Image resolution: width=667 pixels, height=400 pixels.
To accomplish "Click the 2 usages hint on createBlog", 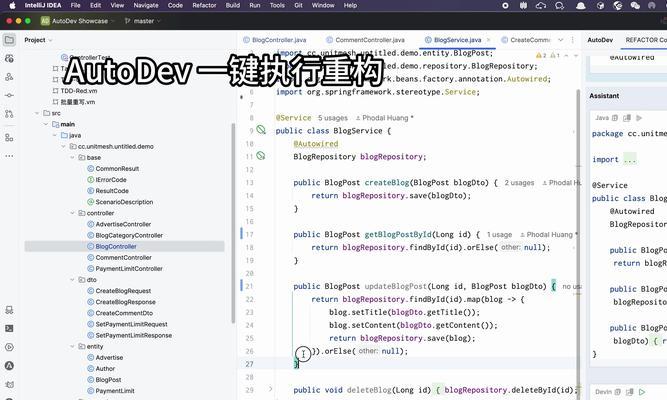I will click(x=519, y=183).
